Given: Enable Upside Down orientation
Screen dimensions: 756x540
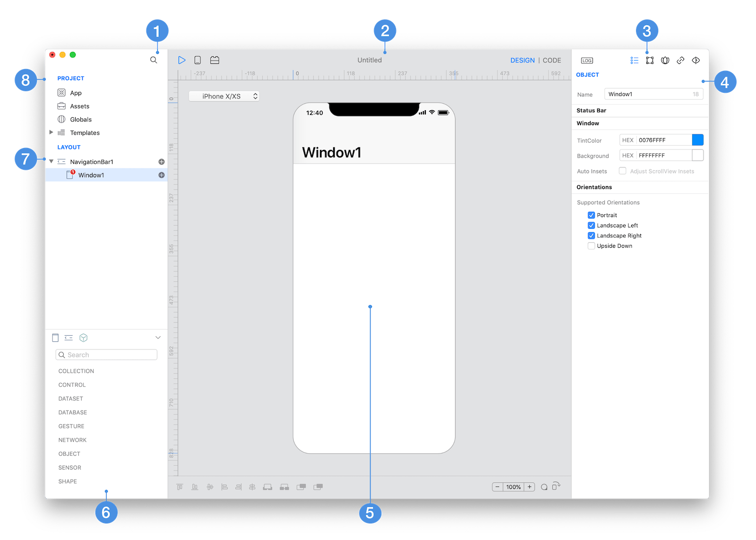Looking at the screenshot, I should [591, 246].
